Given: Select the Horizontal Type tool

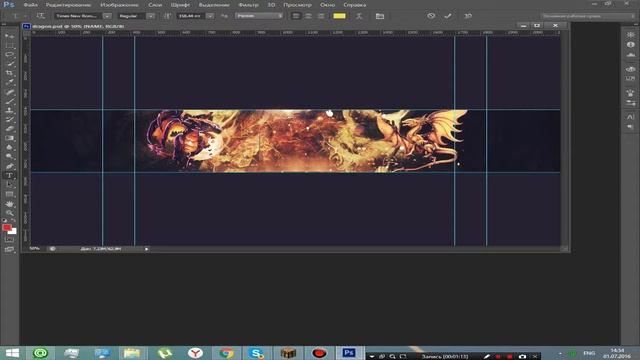Looking at the screenshot, I should (x=9, y=176).
